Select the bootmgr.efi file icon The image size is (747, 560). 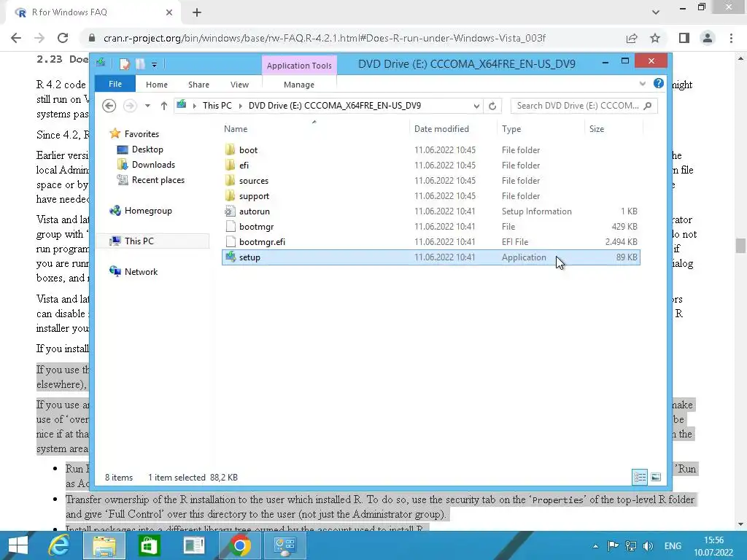pyautogui.click(x=230, y=242)
